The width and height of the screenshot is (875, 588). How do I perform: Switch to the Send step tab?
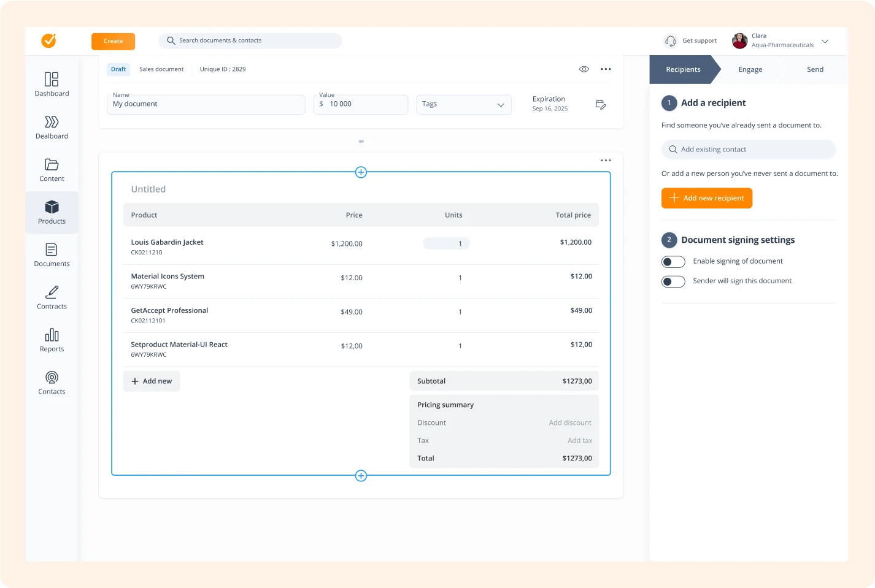coord(815,69)
